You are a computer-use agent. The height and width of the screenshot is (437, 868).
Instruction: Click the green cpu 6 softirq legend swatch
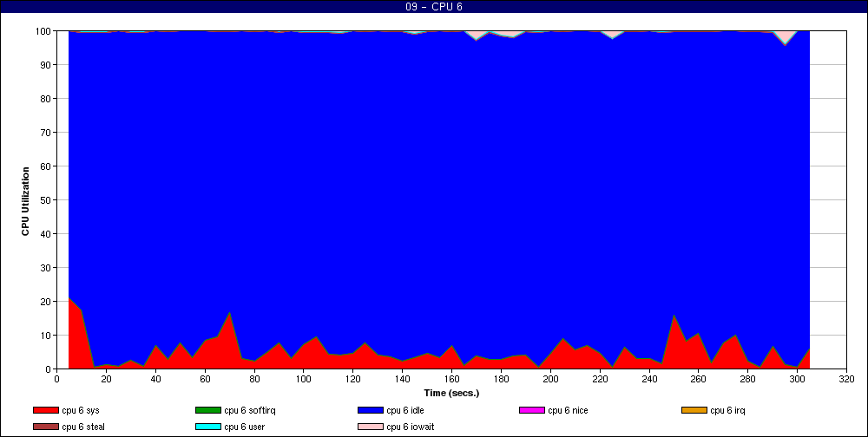pyautogui.click(x=207, y=410)
